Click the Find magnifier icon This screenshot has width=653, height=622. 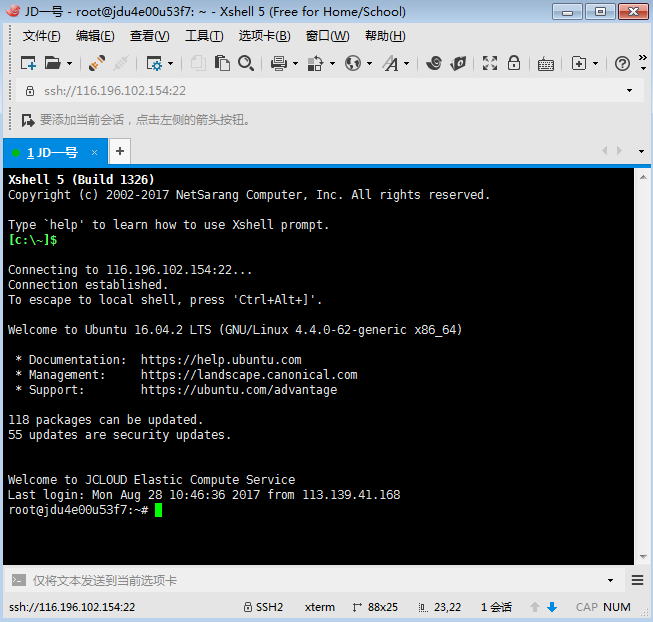coord(246,64)
